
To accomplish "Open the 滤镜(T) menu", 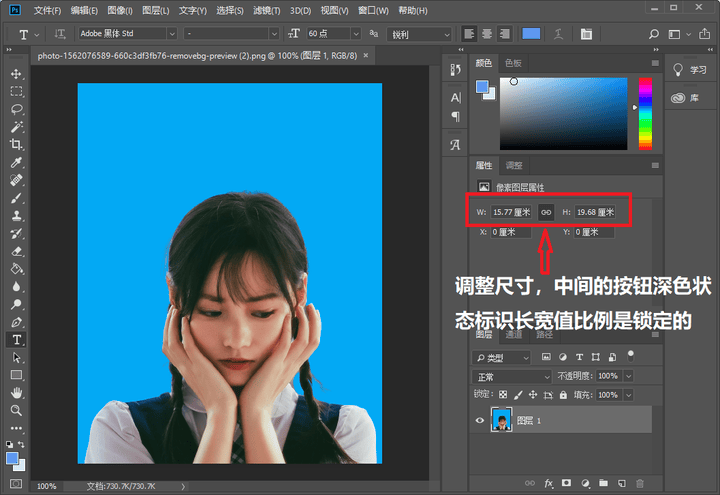I will tap(266, 10).
